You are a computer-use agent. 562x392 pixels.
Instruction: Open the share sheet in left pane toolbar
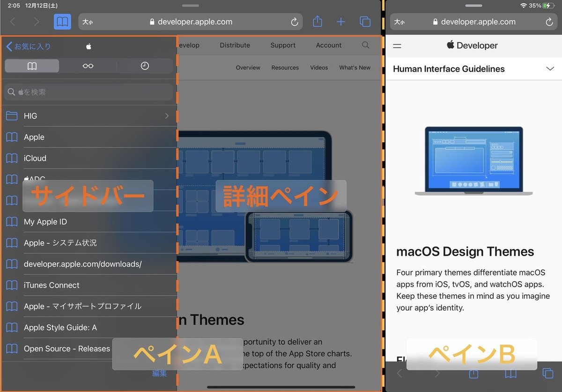coord(318,22)
